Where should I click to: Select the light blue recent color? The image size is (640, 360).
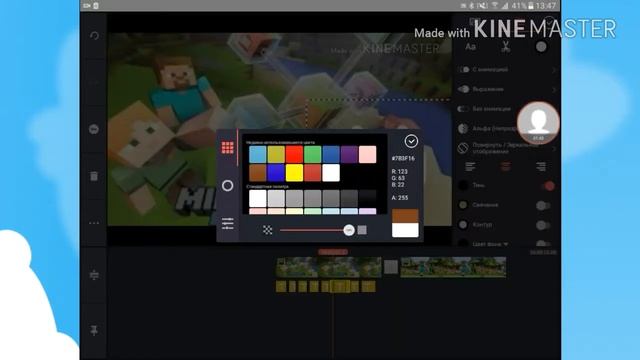tap(258, 155)
